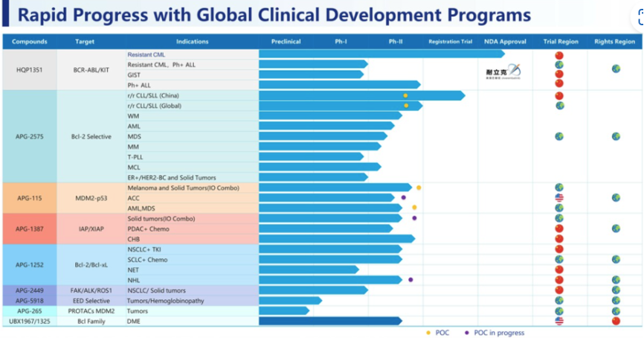Click the China flag in the Rights Region column
The image size is (644, 338).
615,321
